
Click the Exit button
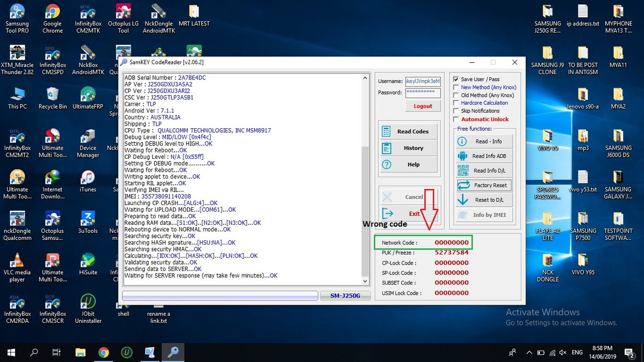[409, 213]
